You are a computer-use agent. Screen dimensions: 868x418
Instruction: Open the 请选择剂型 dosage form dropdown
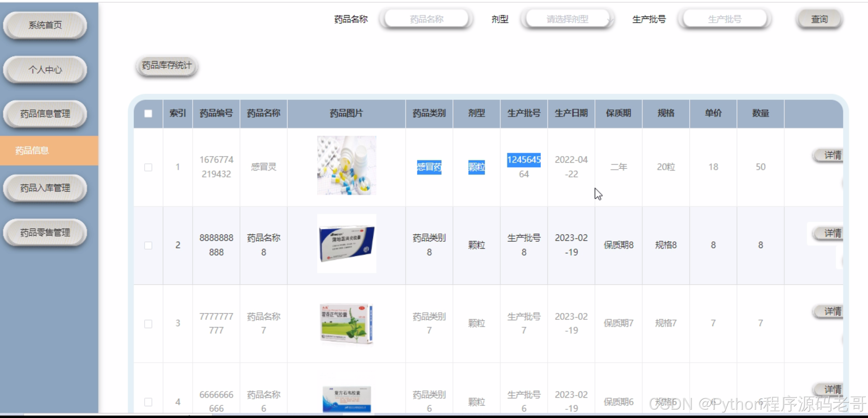567,19
